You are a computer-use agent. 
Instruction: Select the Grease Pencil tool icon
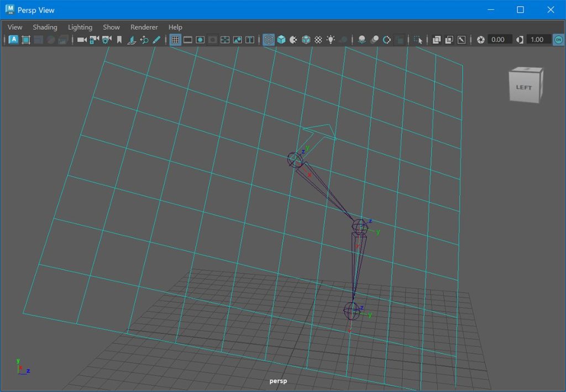(x=156, y=40)
